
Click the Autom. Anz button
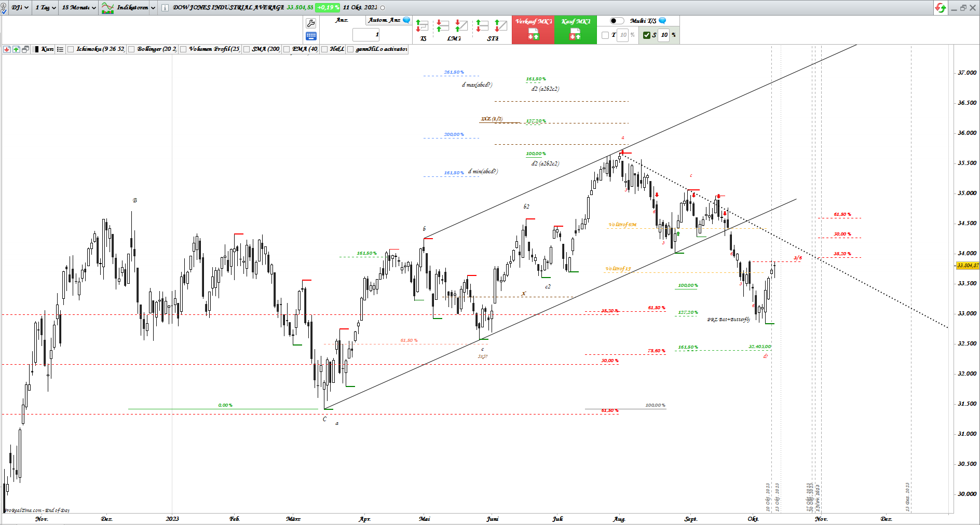(x=384, y=20)
